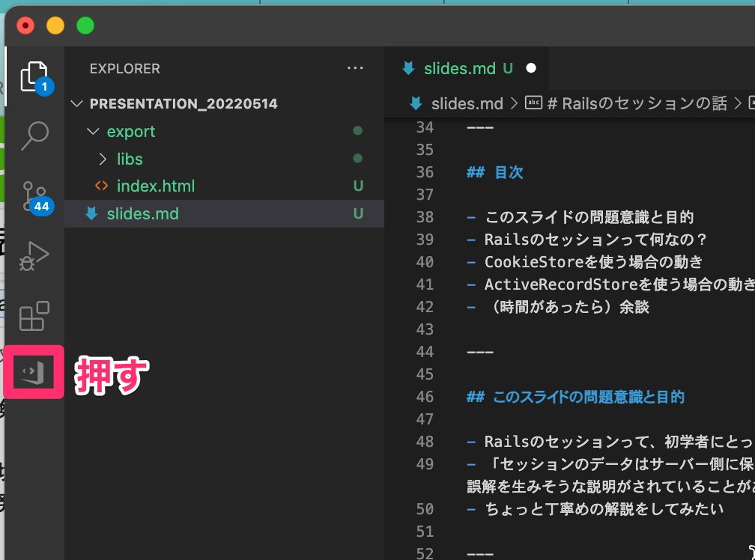The image size is (755, 560).
Task: Click the symbol icon before Rails heading breadcrumb
Action: (533, 103)
